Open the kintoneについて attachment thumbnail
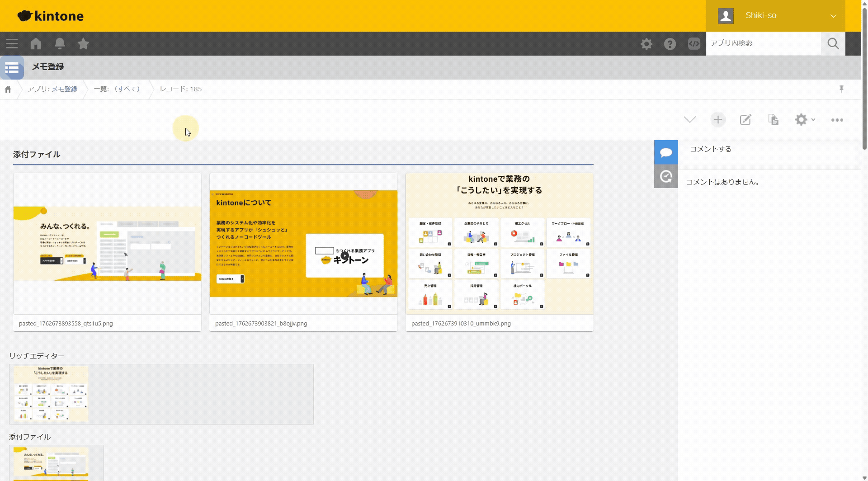868x481 pixels. [303, 244]
